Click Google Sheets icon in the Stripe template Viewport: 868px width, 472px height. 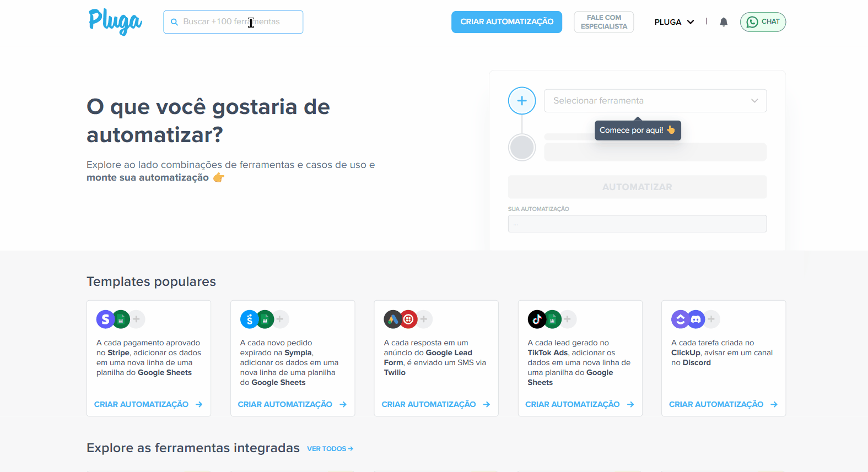point(121,319)
